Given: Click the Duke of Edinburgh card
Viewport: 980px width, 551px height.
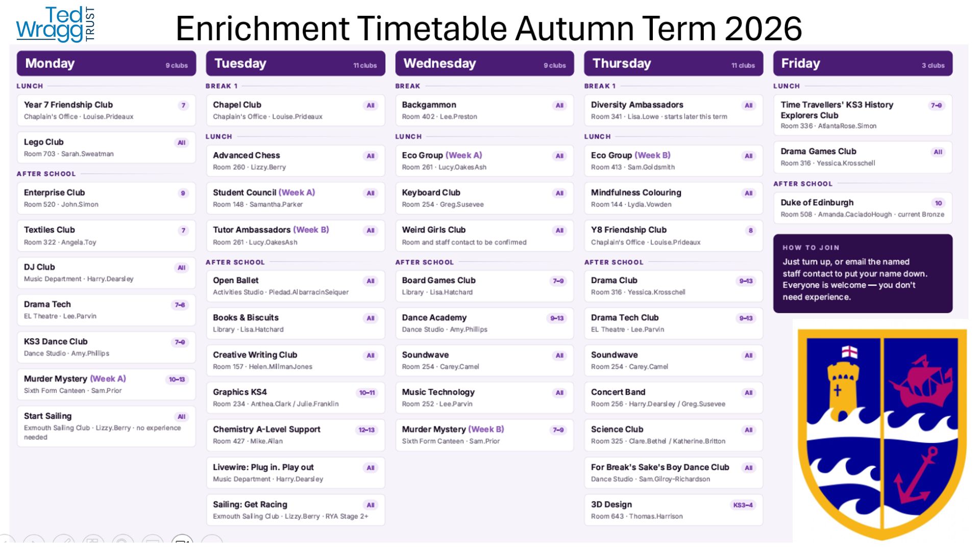Looking at the screenshot, I should [x=863, y=208].
